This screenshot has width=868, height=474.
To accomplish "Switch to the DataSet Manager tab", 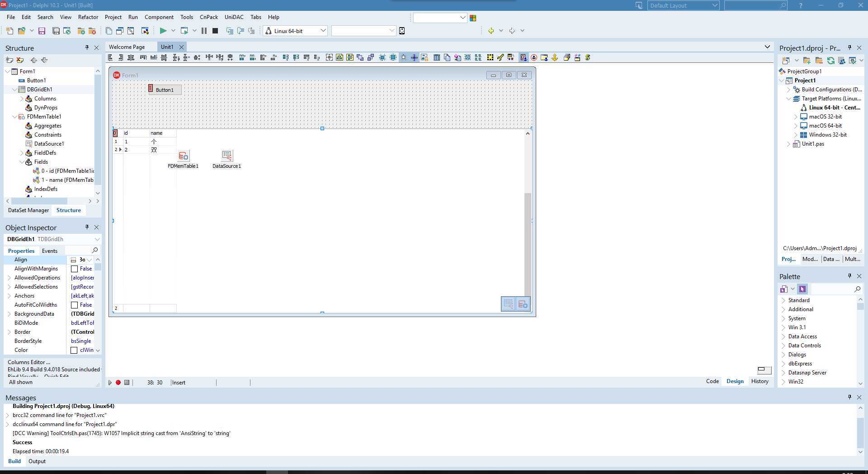I will coord(28,210).
